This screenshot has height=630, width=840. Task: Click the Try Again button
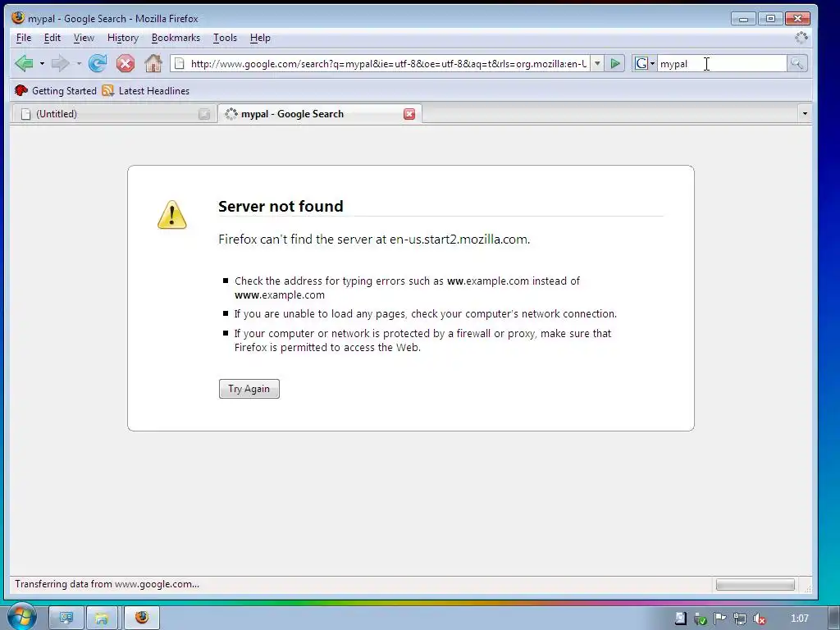point(249,389)
